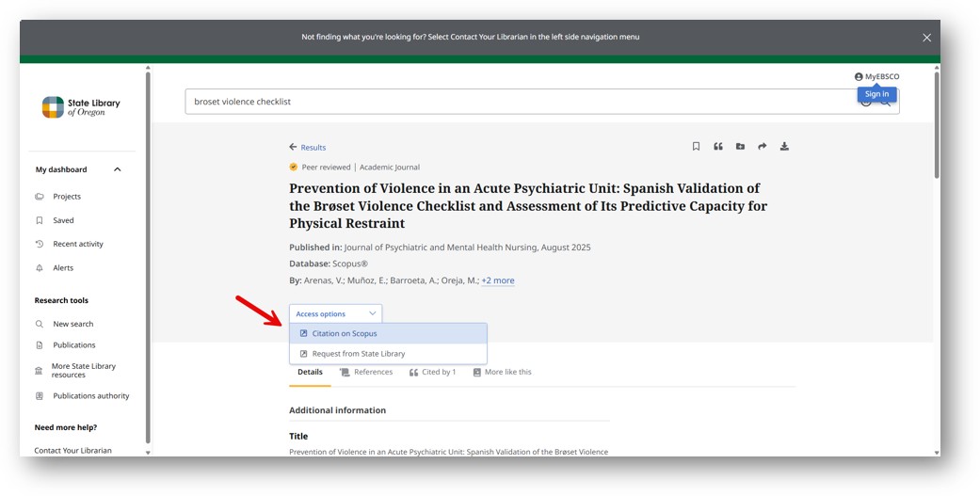This screenshot has width=980, height=496.
Task: Show the +2 more authors
Action: tap(498, 280)
